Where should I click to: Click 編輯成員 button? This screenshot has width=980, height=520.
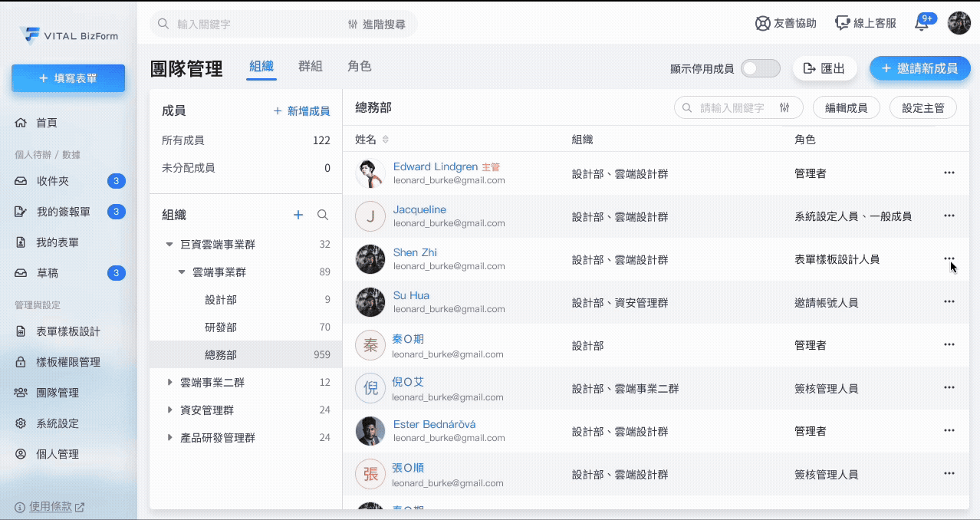point(846,108)
